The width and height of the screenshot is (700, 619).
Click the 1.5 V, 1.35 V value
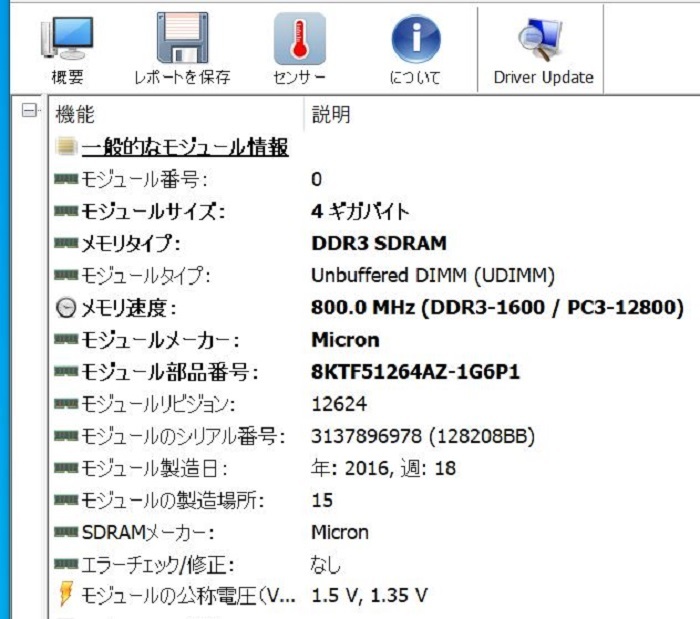tap(369, 595)
